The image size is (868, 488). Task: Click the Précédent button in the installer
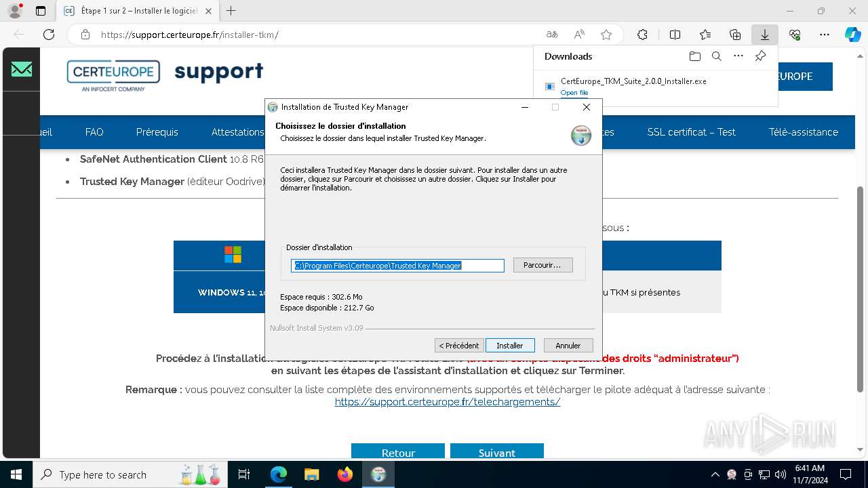click(459, 346)
